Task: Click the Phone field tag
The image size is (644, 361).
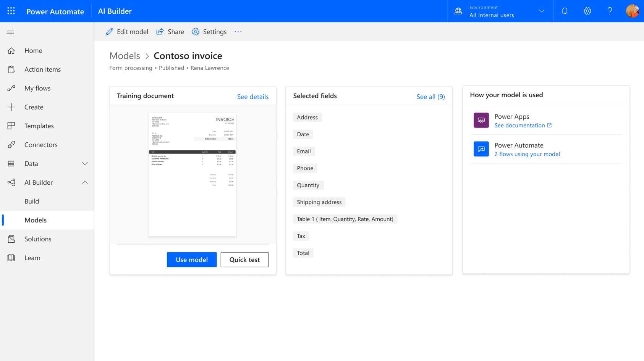Action: pyautogui.click(x=305, y=168)
